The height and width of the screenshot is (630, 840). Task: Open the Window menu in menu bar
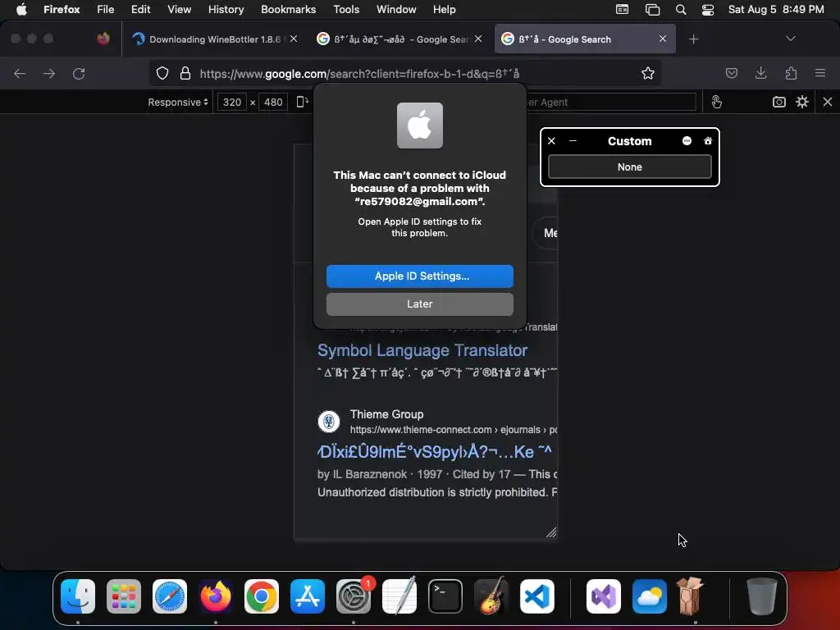click(396, 9)
